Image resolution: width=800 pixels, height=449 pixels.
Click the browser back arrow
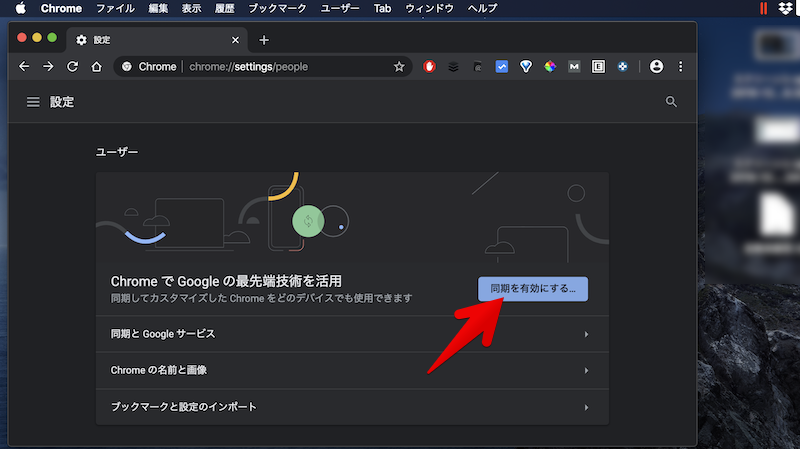[24, 67]
